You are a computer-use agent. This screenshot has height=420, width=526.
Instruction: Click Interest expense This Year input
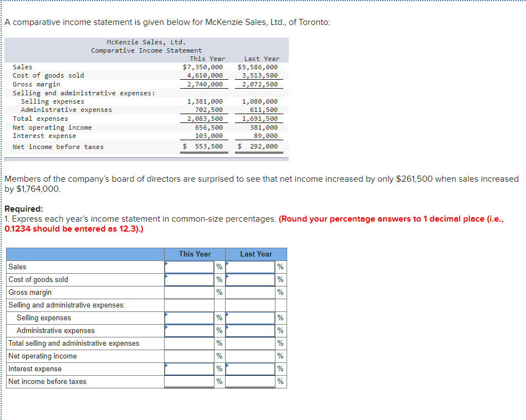pos(189,368)
